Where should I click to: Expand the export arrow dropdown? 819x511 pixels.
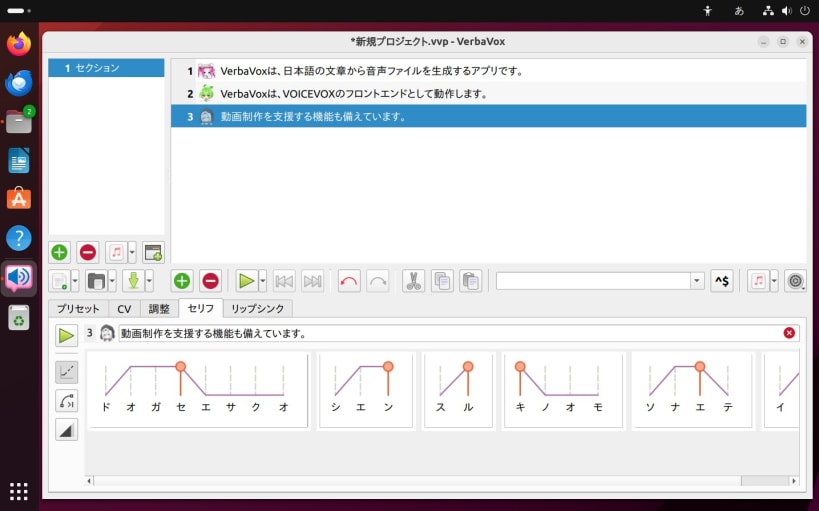[x=149, y=281]
